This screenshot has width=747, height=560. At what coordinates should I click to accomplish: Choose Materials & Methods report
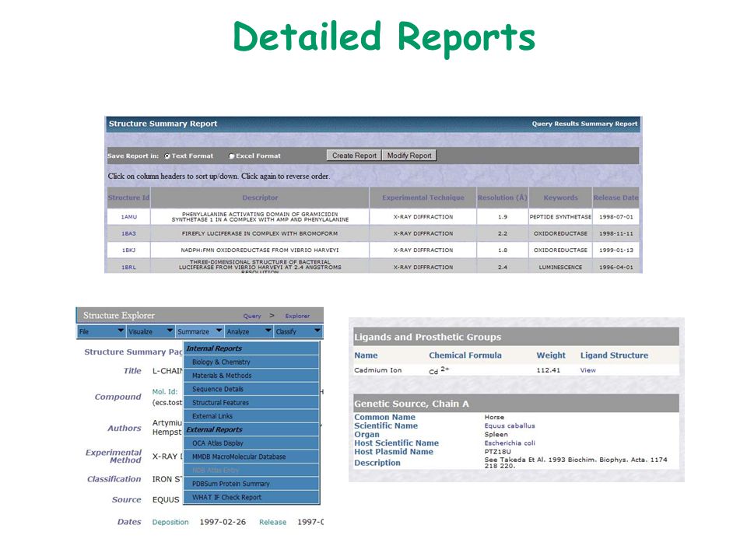(251, 376)
